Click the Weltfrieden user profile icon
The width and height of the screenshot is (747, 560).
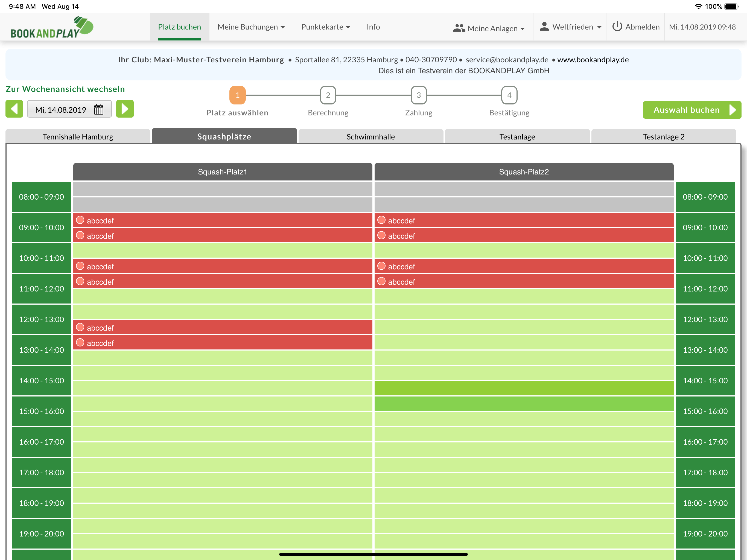tap(544, 27)
